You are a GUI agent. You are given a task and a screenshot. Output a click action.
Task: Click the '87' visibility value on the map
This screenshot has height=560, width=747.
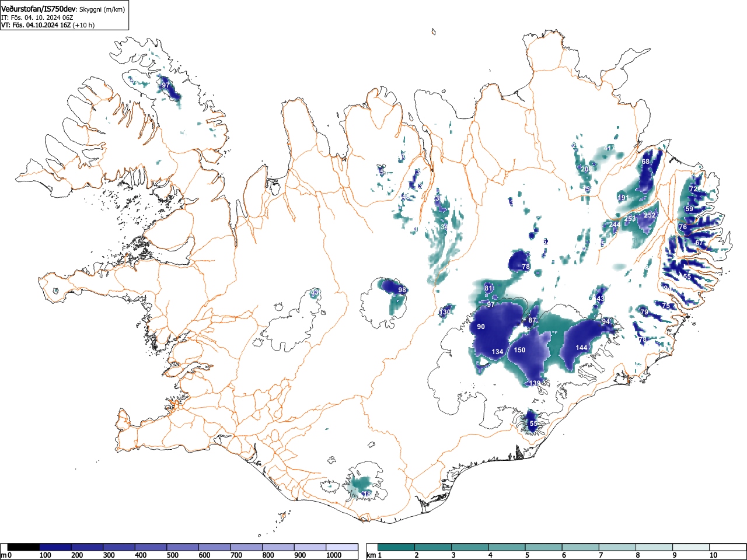(x=532, y=321)
